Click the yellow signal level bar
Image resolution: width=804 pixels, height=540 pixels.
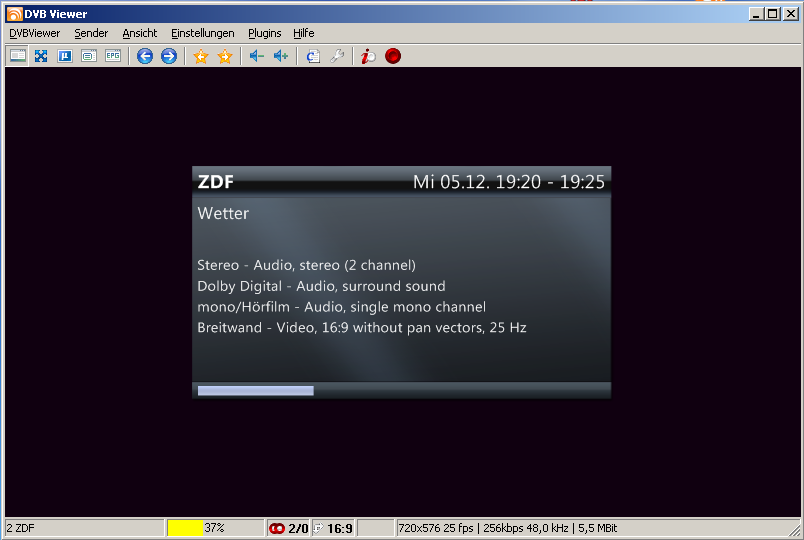(x=185, y=528)
